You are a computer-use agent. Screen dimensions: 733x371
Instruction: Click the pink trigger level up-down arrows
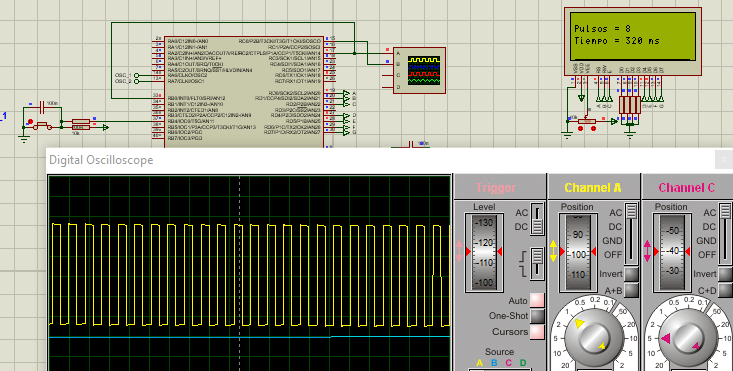[459, 251]
